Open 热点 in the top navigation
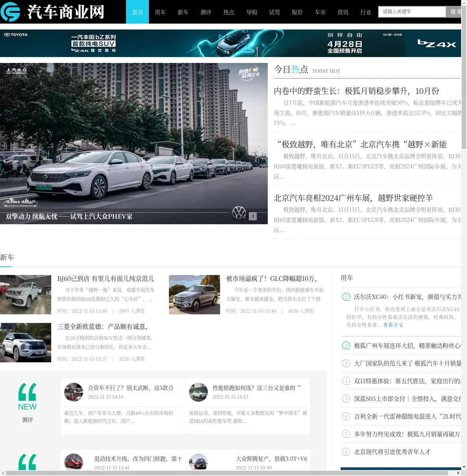 (x=229, y=12)
